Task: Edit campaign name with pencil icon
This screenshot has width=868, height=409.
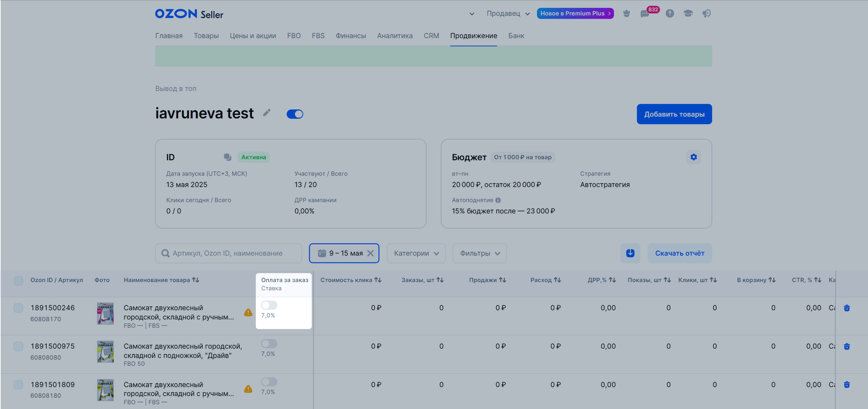Action: (267, 112)
